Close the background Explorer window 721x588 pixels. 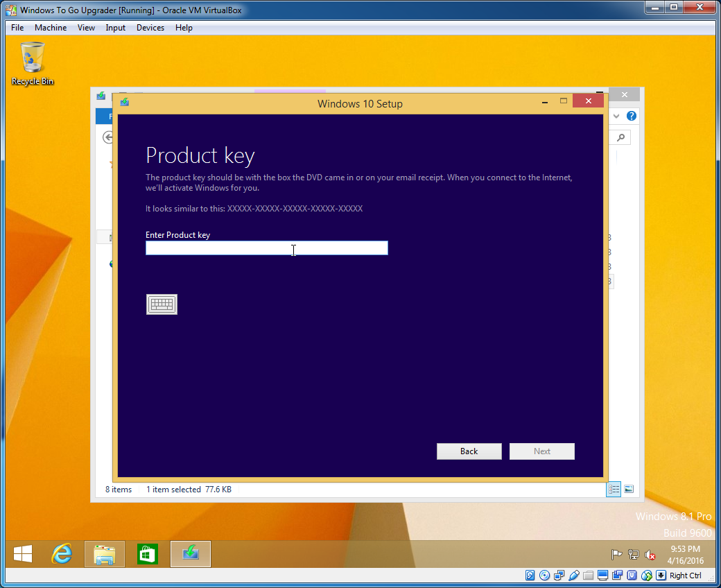pos(625,94)
